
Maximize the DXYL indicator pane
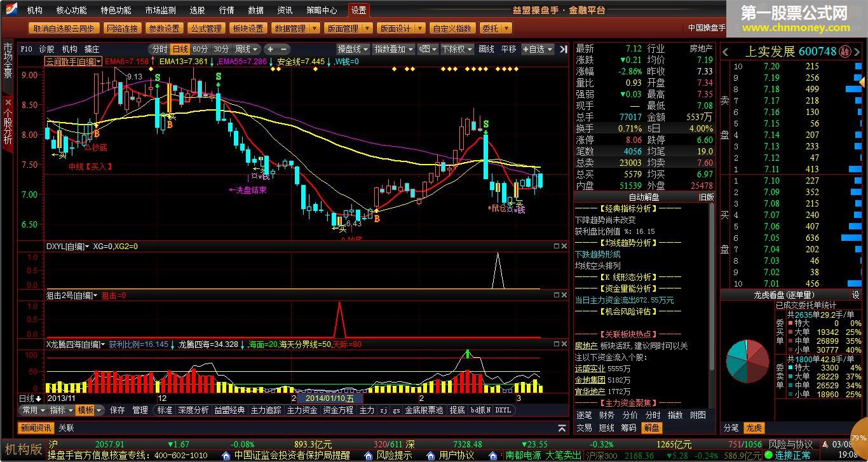pos(556,246)
